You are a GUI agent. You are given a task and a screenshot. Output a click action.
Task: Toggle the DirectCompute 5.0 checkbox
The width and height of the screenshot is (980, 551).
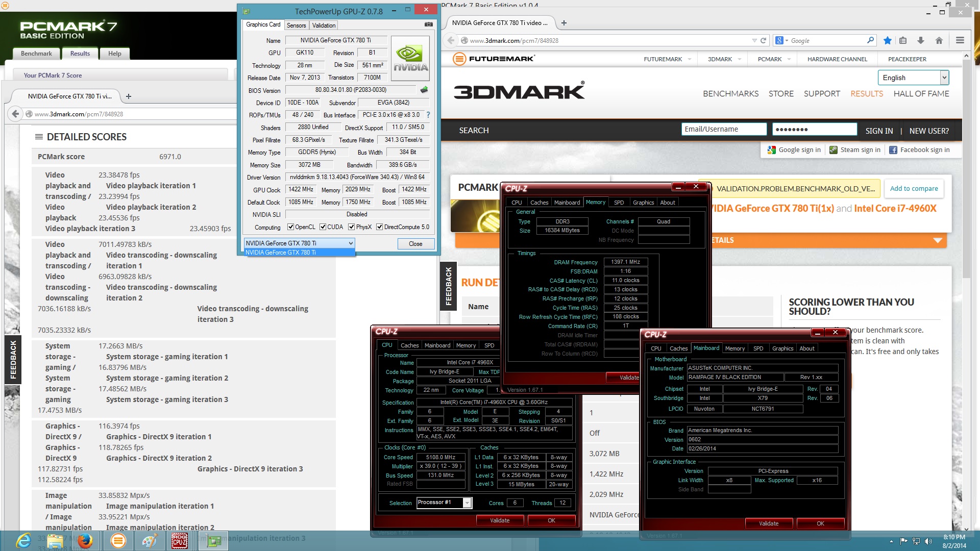tap(379, 227)
